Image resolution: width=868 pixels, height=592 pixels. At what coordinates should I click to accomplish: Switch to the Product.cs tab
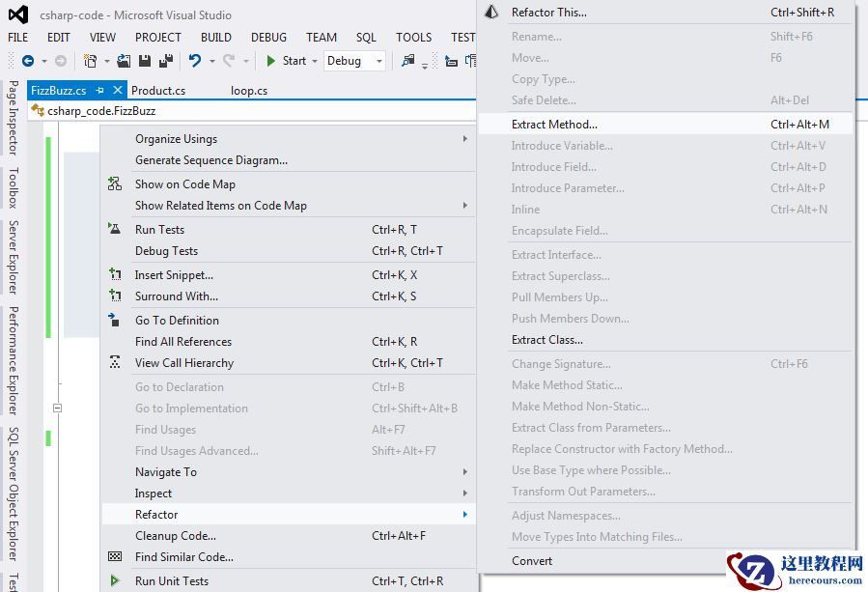click(x=158, y=90)
